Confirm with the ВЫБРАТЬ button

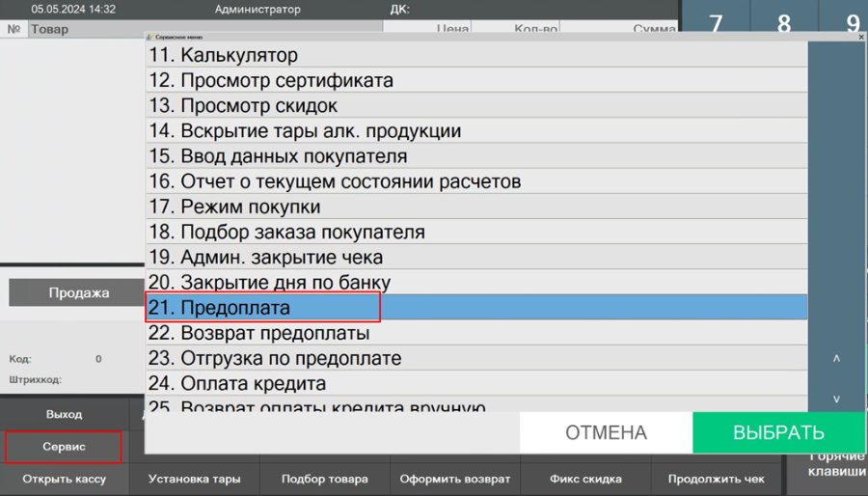[778, 432]
